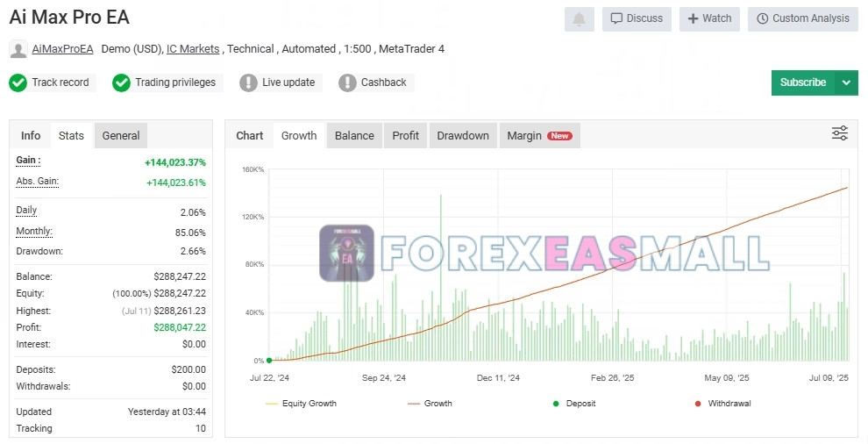868x444 pixels.
Task: Open the chart settings sliders icon
Action: 840,133
